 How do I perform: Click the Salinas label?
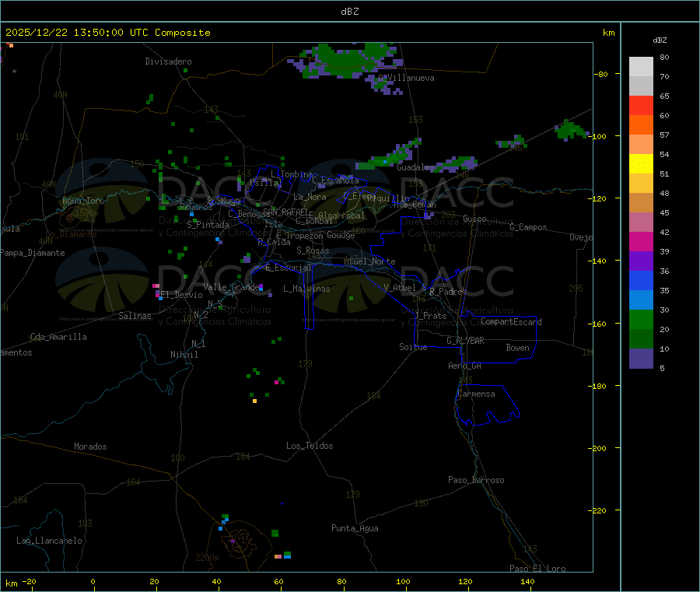pyautogui.click(x=135, y=316)
